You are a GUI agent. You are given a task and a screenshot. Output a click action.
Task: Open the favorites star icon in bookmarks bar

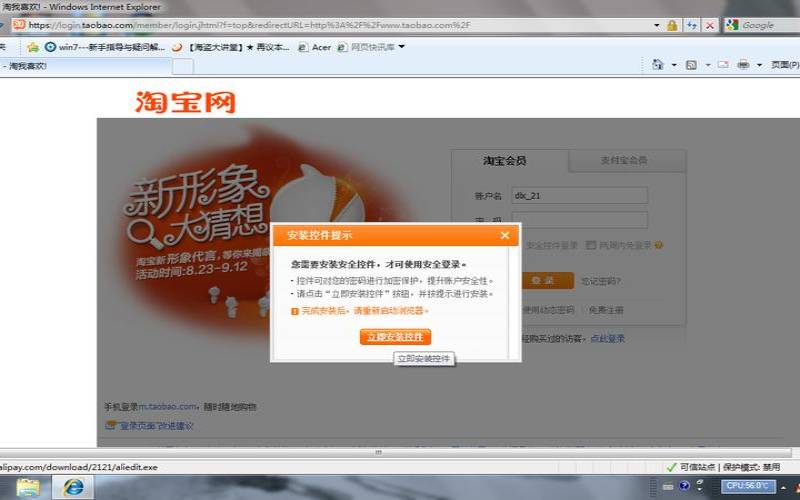[x=33, y=47]
